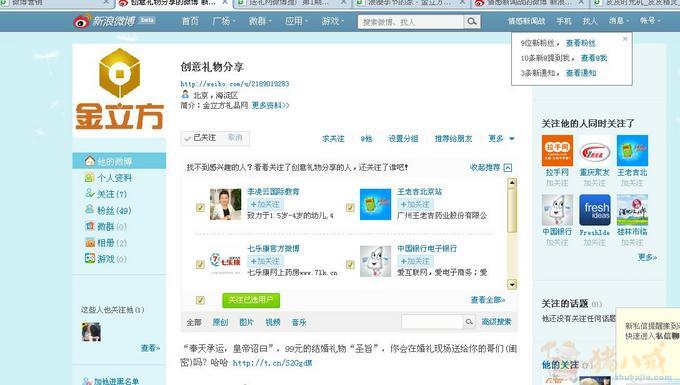Toggle checkbox for 中国银行电子银行
680x385 pixels.
click(350, 264)
